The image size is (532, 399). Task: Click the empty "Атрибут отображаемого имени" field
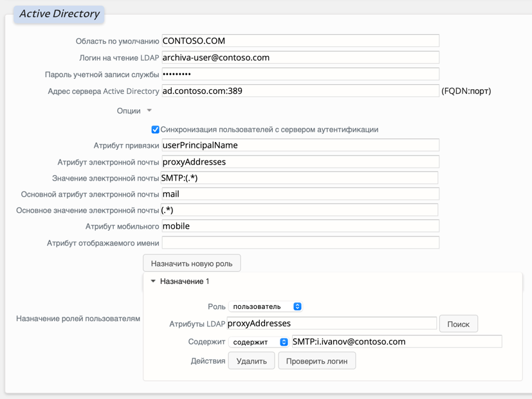pyautogui.click(x=299, y=242)
